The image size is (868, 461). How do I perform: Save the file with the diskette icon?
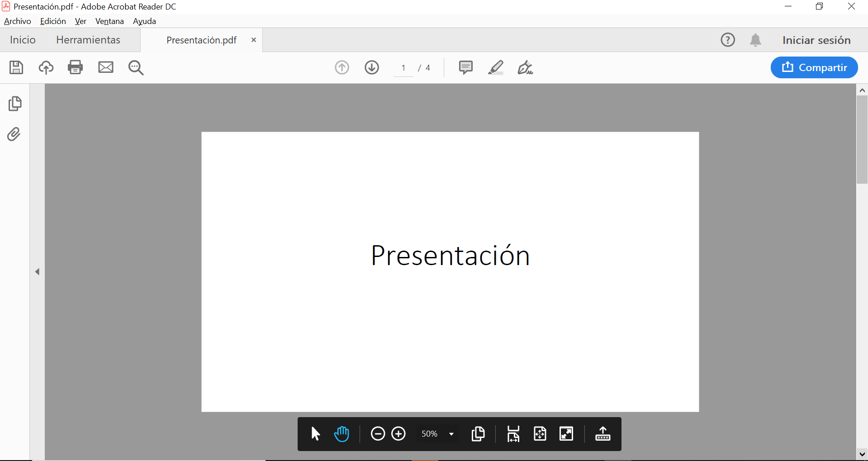[16, 67]
